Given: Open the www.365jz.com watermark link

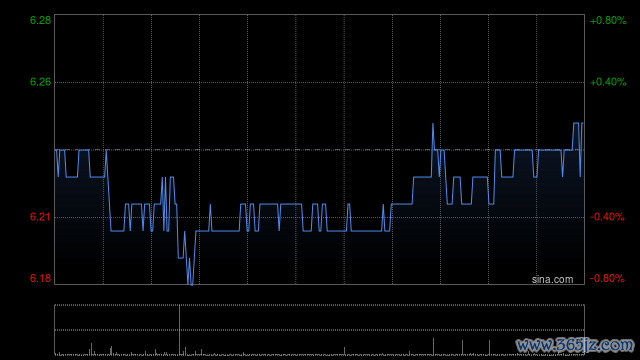Looking at the screenshot, I should tap(575, 345).
